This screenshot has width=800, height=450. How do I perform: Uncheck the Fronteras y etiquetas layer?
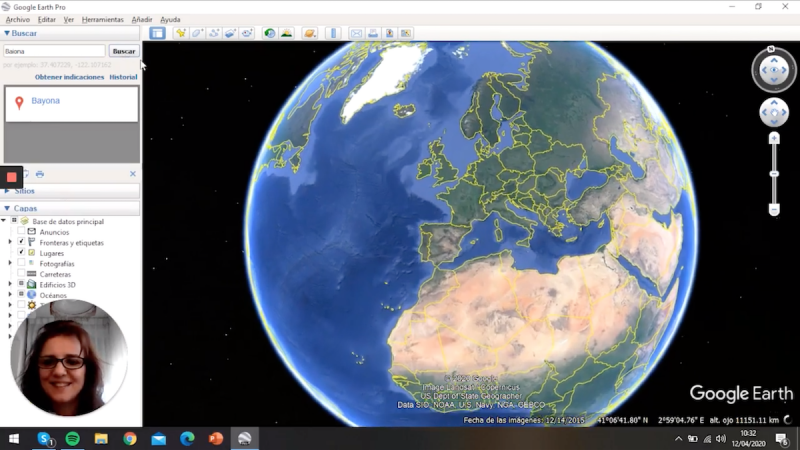21,242
